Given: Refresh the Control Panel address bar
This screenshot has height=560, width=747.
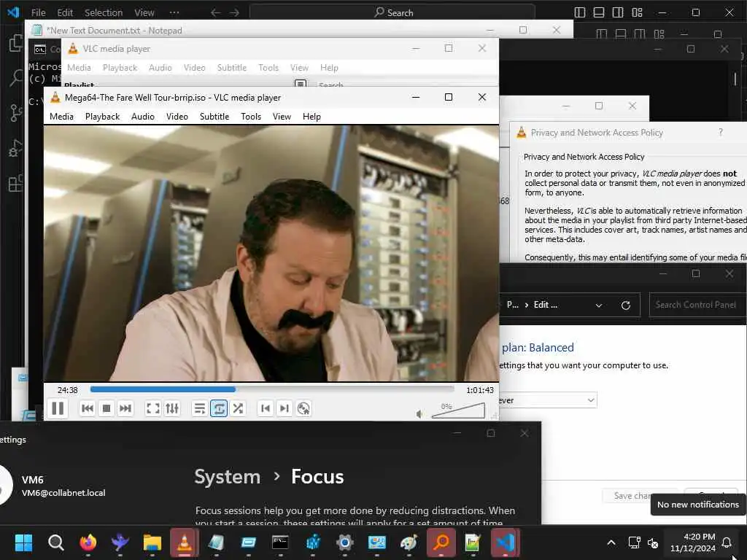Looking at the screenshot, I should click(626, 306).
